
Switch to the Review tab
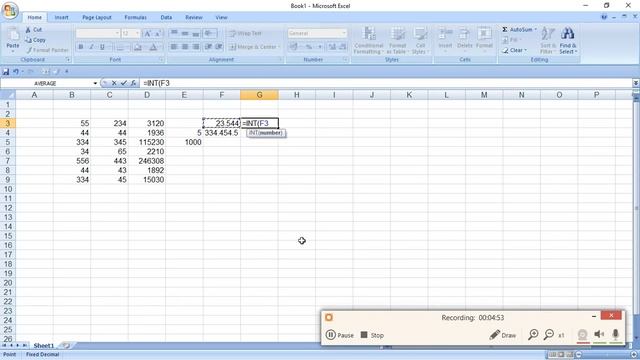[193, 18]
